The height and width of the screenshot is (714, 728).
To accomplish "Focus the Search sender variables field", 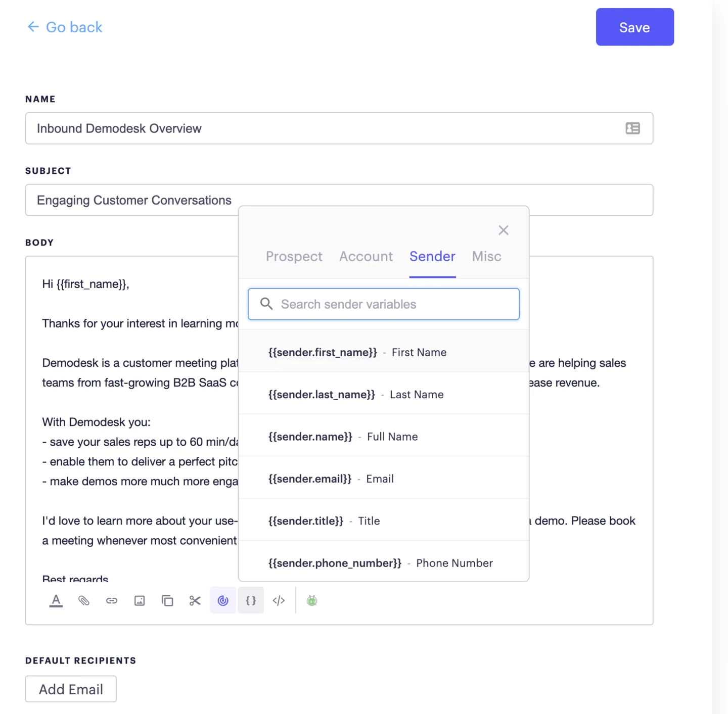I will coord(383,304).
